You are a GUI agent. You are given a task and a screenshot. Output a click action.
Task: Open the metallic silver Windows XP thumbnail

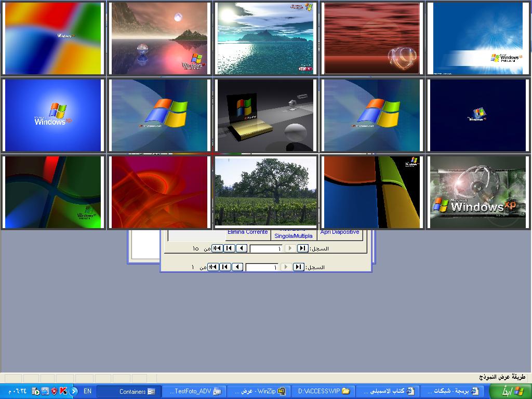point(478,192)
